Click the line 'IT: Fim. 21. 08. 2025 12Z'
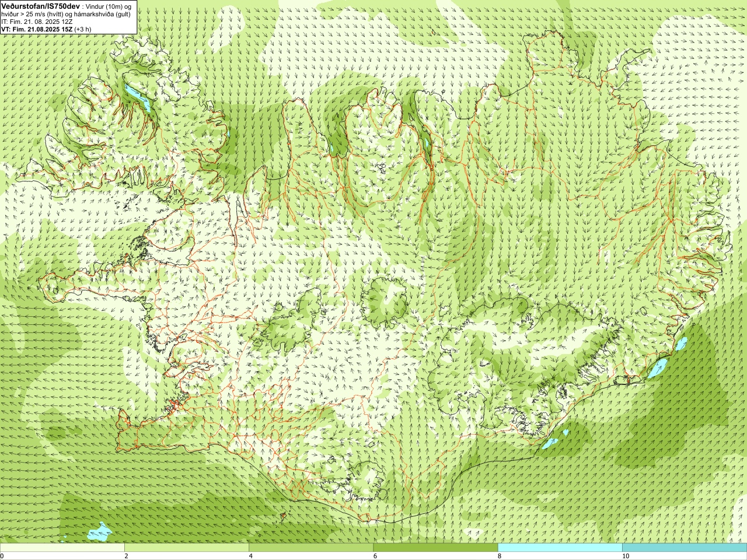Screen dimensions: 747x560 [x=37, y=22]
